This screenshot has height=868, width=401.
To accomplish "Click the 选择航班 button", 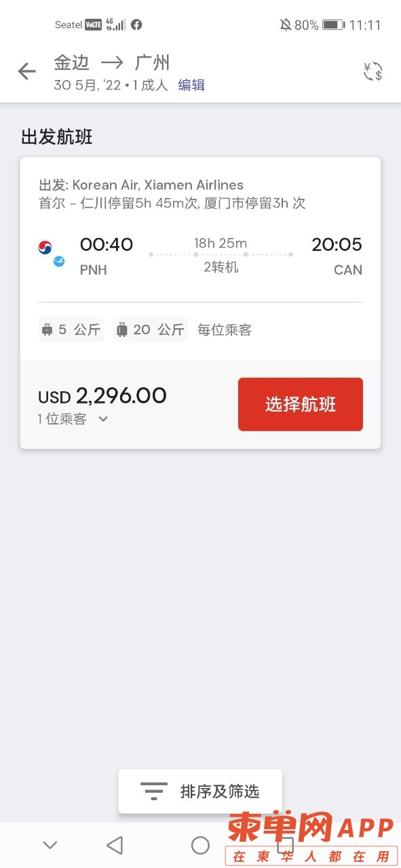I will click(301, 404).
